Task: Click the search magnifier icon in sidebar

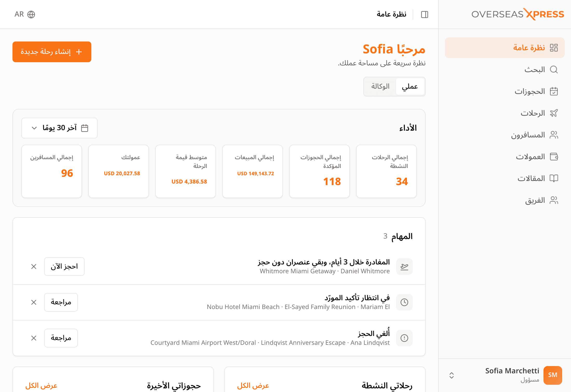Action: click(554, 69)
